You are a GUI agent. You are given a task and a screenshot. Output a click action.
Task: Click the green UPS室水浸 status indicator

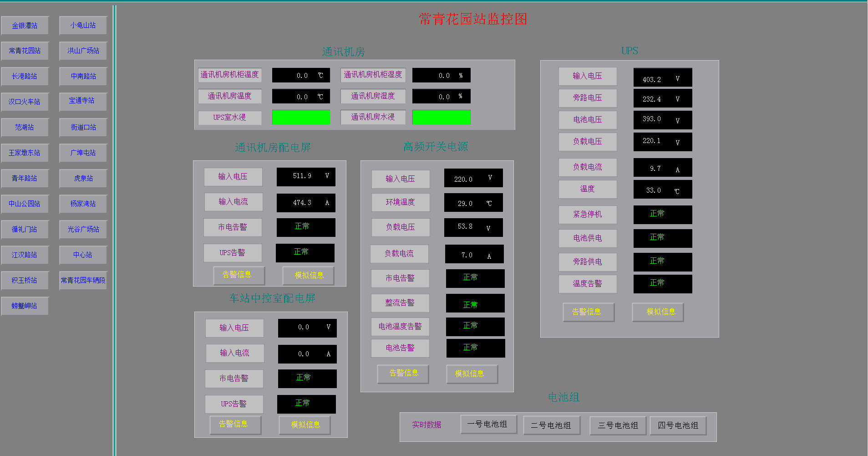[x=301, y=117]
